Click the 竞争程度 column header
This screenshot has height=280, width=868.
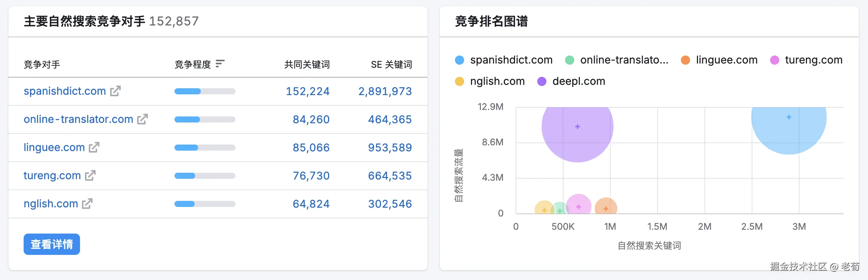tap(193, 64)
